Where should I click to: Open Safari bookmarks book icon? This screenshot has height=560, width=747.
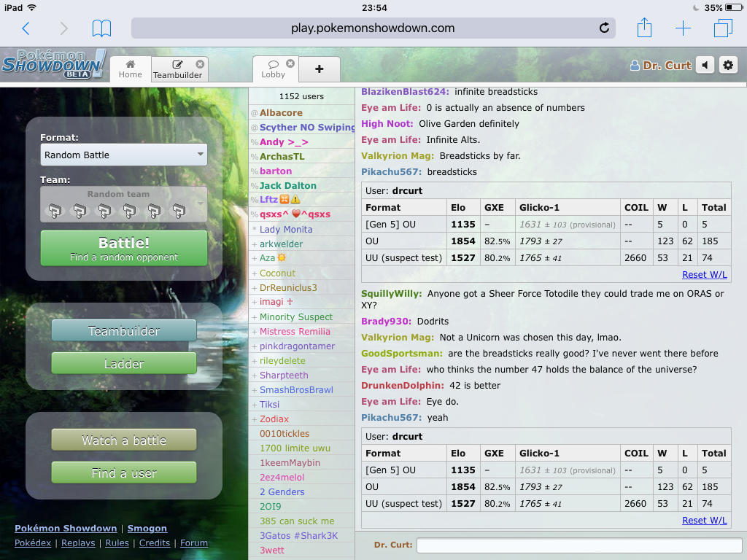tap(101, 28)
